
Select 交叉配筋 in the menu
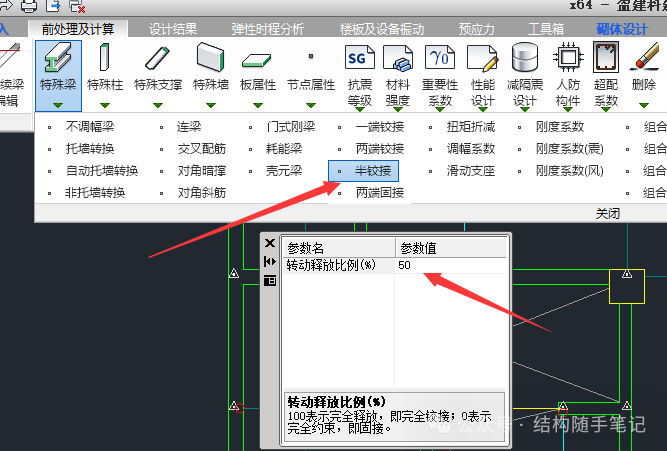pyautogui.click(x=202, y=149)
